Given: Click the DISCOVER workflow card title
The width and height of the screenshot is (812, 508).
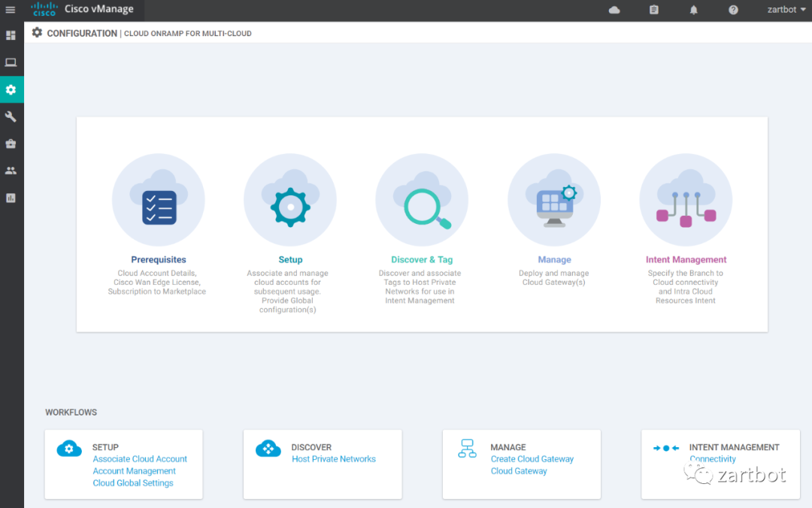Looking at the screenshot, I should [311, 447].
